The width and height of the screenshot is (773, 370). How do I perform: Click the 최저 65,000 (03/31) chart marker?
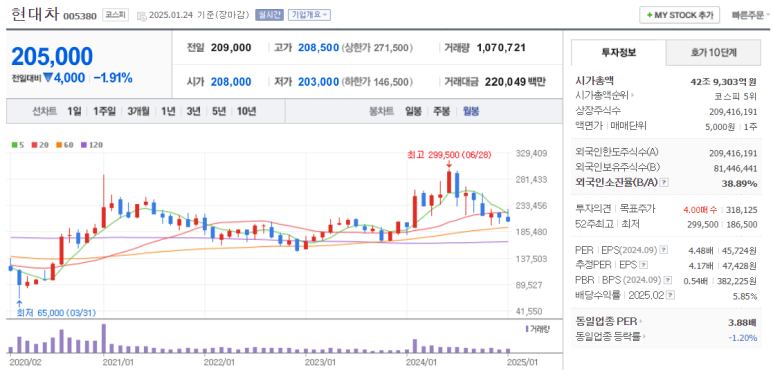pos(56,313)
